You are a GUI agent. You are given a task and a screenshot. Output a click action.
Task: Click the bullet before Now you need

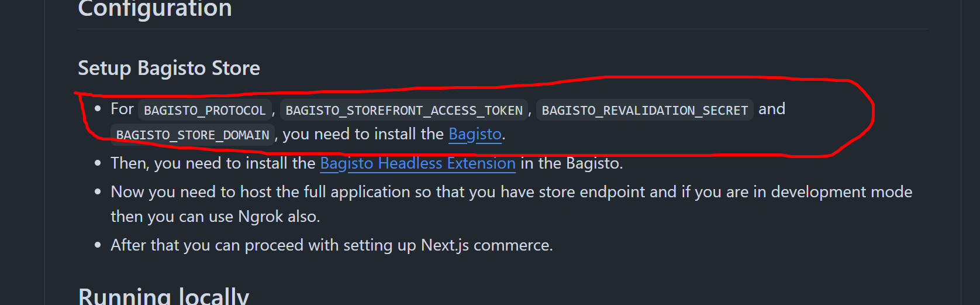coord(98,192)
